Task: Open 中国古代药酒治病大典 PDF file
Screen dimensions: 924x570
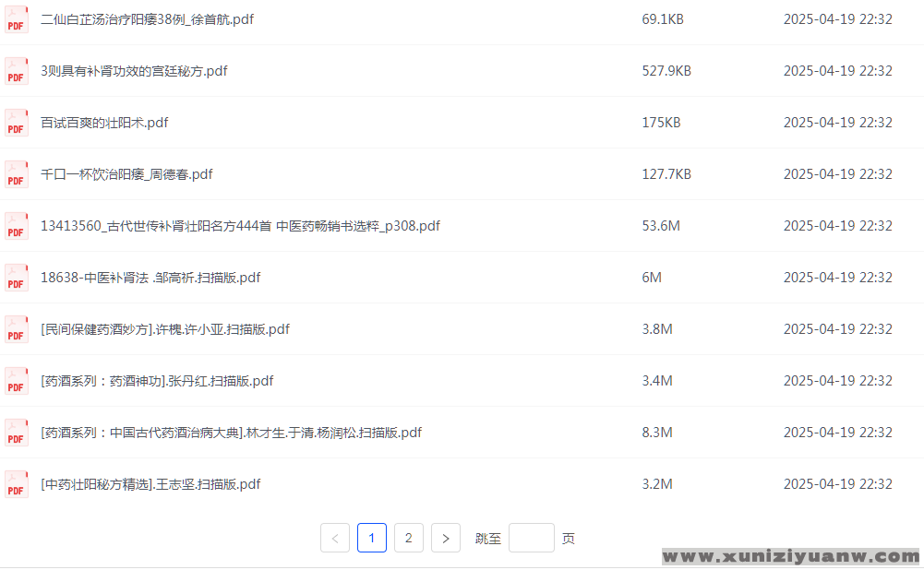Action: (231, 433)
